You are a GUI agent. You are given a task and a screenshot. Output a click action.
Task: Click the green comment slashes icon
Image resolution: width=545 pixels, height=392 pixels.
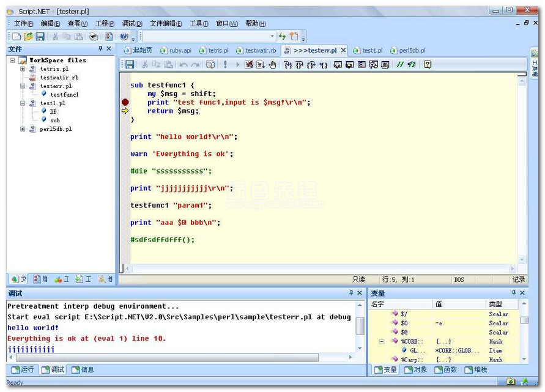point(399,64)
